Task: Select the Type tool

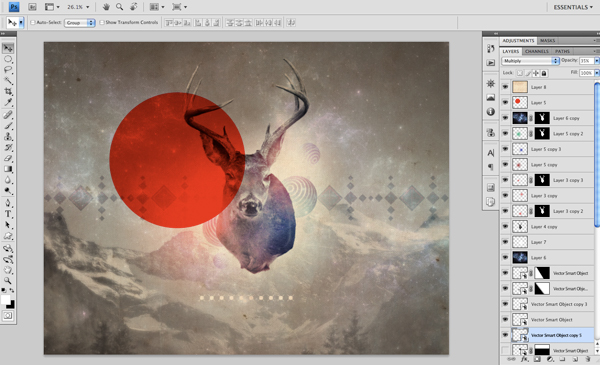Action: (x=8, y=214)
